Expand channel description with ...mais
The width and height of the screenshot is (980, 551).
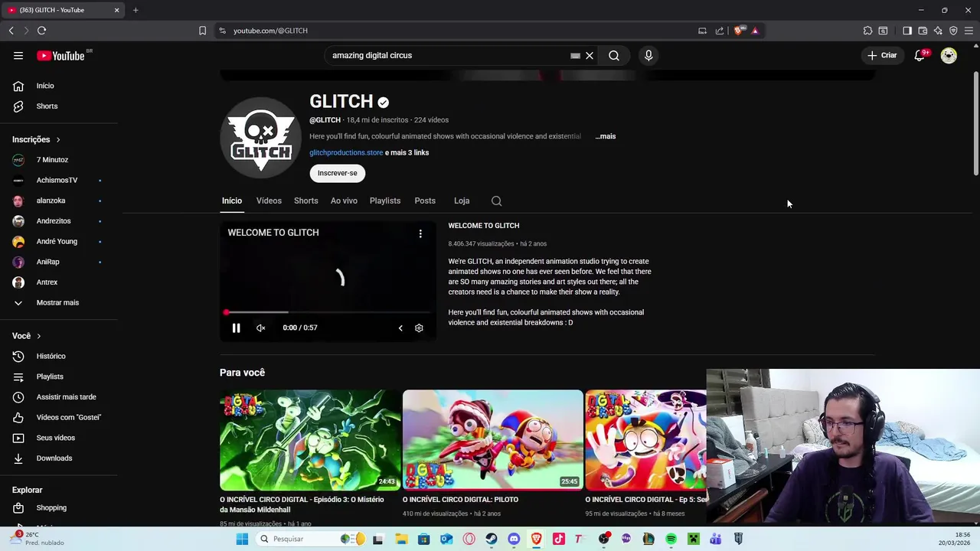point(605,136)
